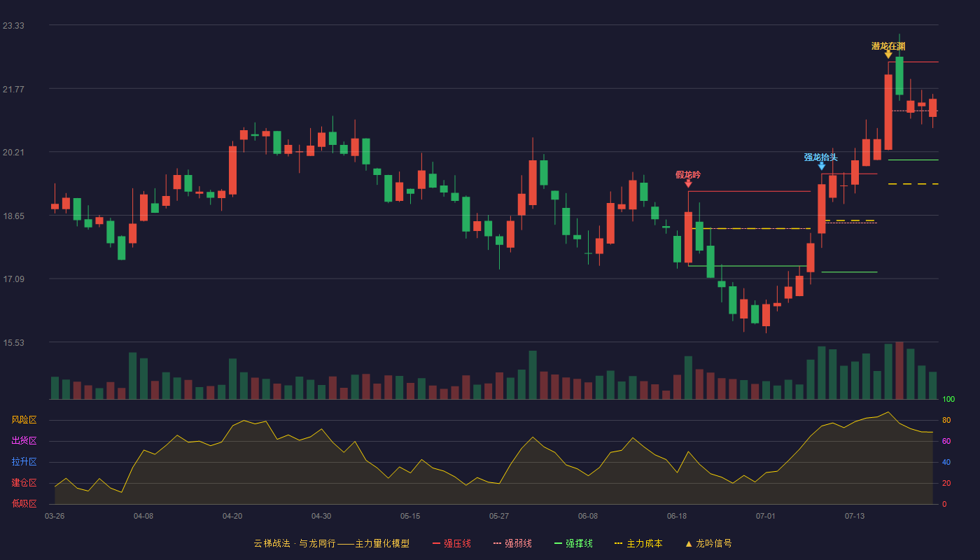Viewport: 980px width, 560px height.
Task: Click the 潜龙在渊 signal text label
Action: (888, 46)
